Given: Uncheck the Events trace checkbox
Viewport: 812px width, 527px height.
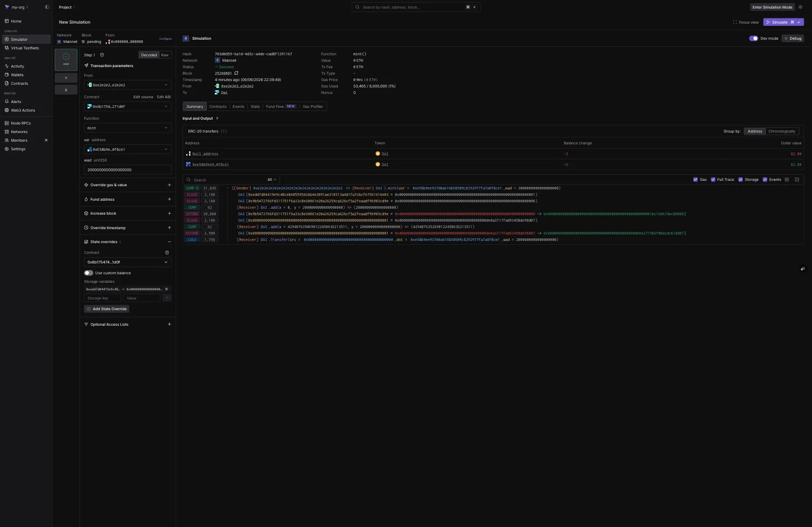Looking at the screenshot, I should [x=765, y=179].
